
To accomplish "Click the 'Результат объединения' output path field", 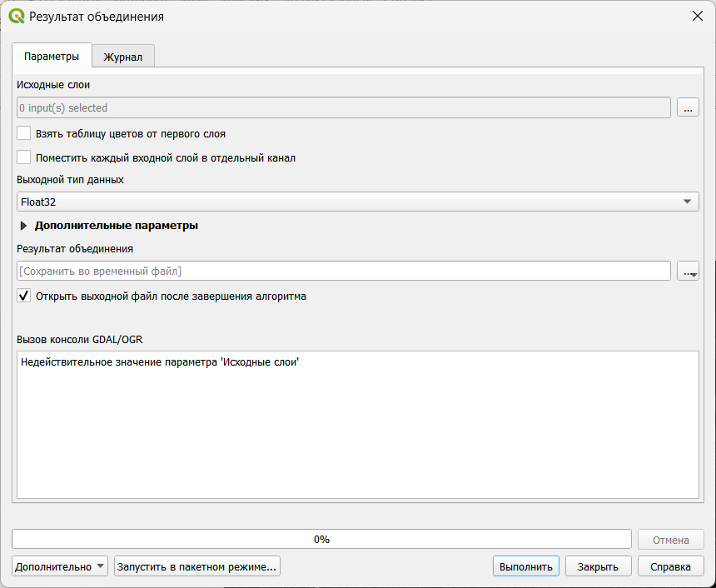I will (x=343, y=271).
